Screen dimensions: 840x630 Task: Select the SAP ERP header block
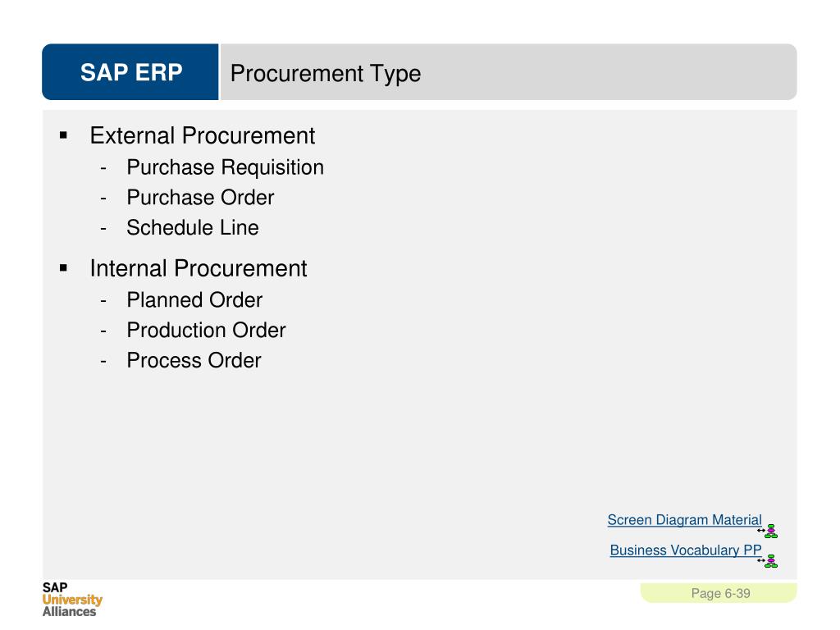click(130, 72)
